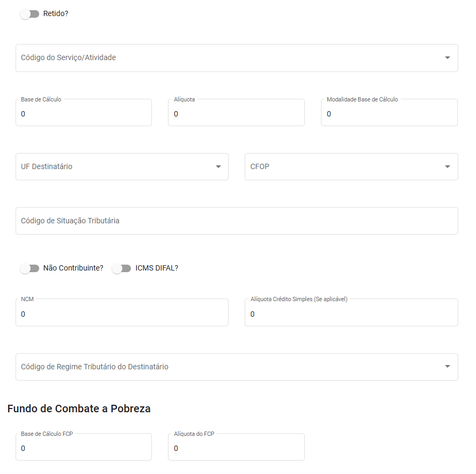Open Código do Serviço/Atividade dropdown arrow
The width and height of the screenshot is (476, 474).
point(447,58)
